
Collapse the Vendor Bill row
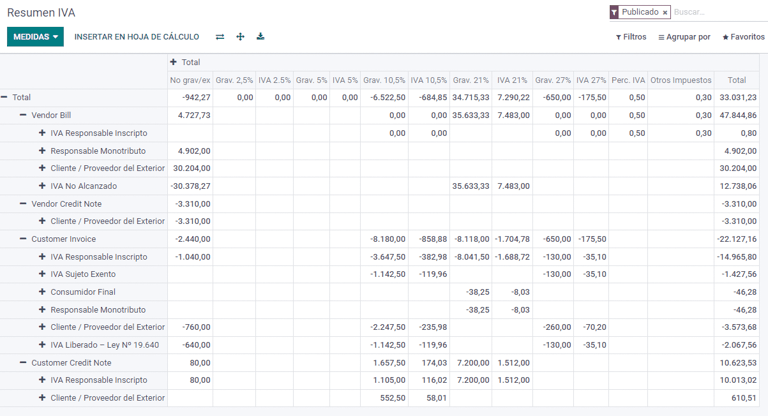click(50, 115)
